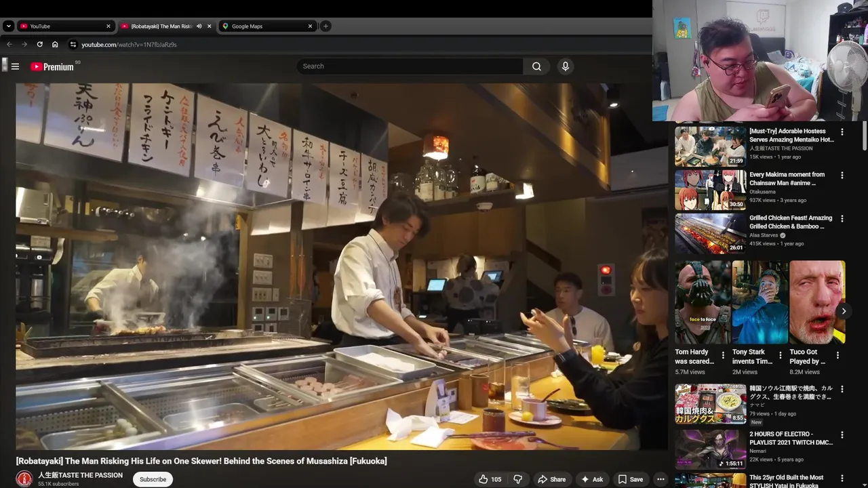The width and height of the screenshot is (868, 488).
Task: Open YouTube hamburger guide menu
Action: [15, 66]
